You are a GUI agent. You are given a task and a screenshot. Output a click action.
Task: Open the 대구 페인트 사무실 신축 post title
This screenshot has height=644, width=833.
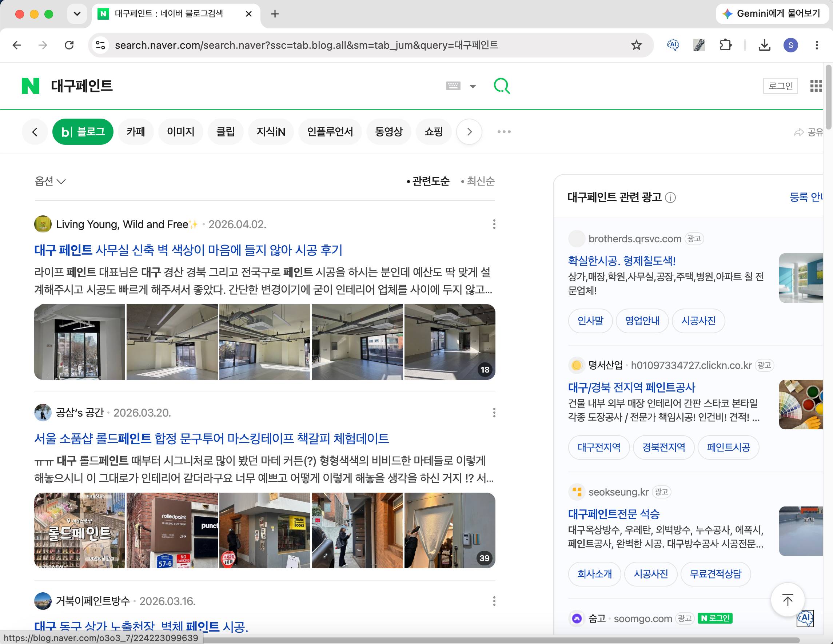188,250
